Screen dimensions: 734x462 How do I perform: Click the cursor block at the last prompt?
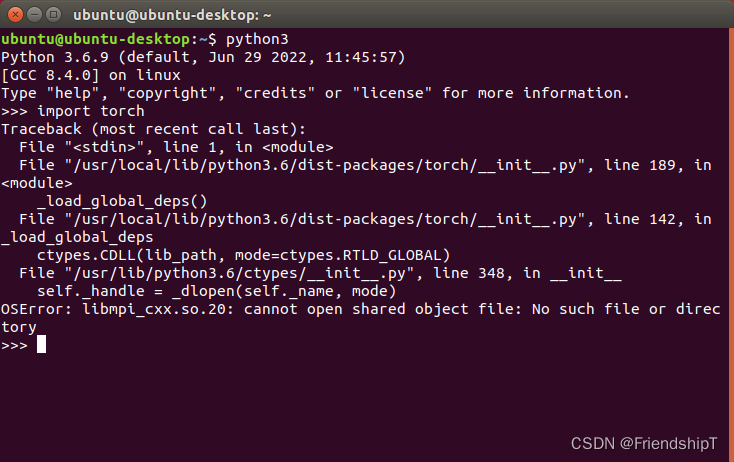(41, 345)
